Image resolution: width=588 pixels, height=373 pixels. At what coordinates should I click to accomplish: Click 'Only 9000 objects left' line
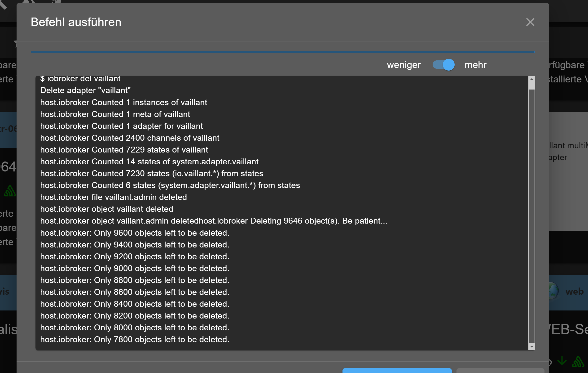click(135, 268)
